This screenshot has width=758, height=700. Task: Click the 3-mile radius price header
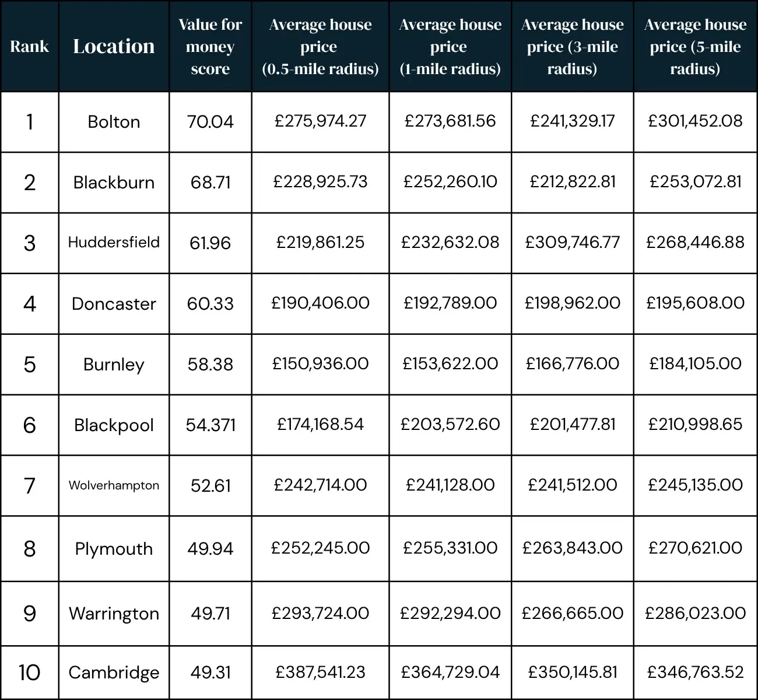tap(573, 47)
